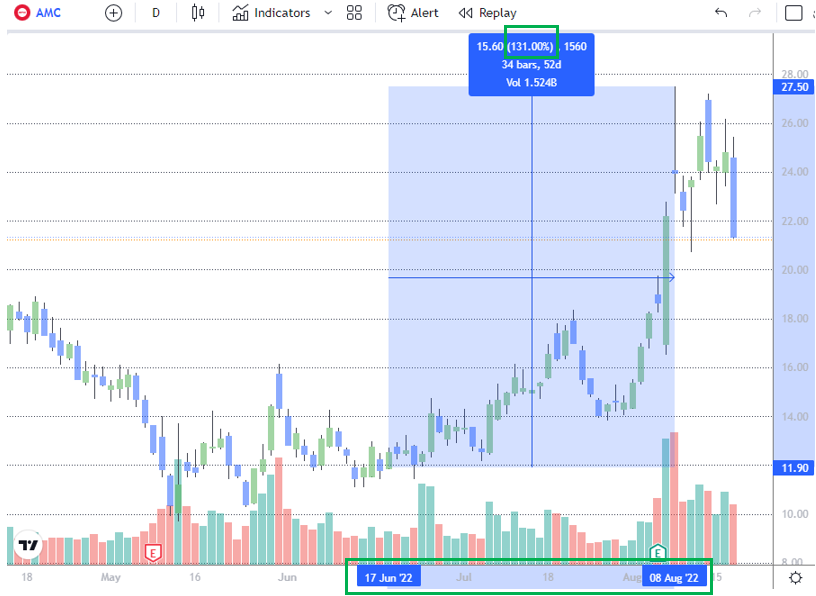Start bar Replay mode
This screenshot has width=816, height=596.
(x=488, y=13)
